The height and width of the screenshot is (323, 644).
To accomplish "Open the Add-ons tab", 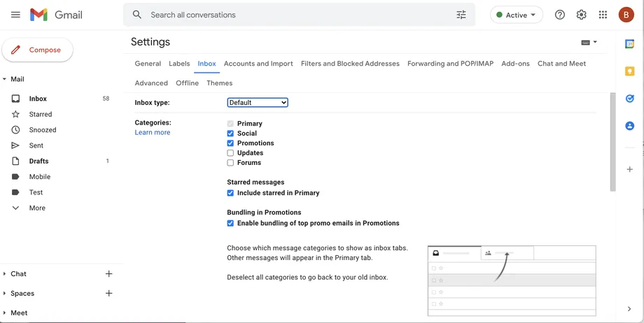I will (x=515, y=64).
